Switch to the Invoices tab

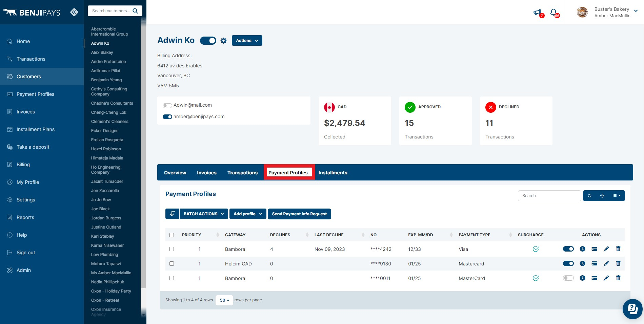pos(206,173)
